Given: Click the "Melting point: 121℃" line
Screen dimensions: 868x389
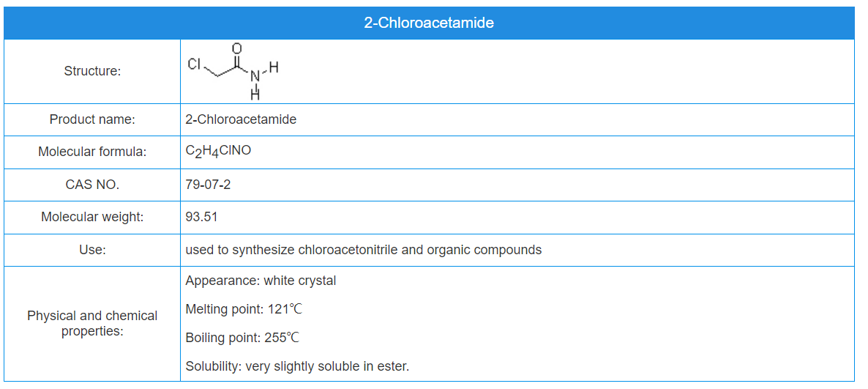Looking at the screenshot, I should click(244, 309).
